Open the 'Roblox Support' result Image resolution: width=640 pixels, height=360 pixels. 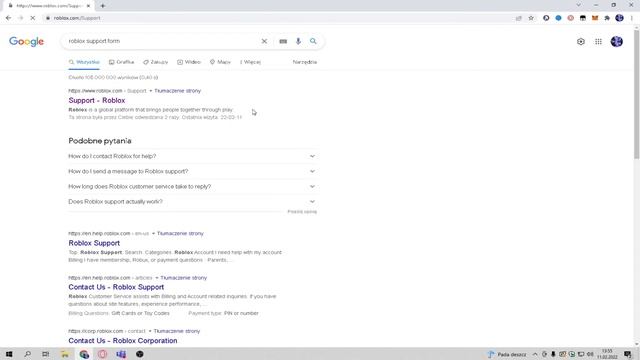(x=94, y=243)
